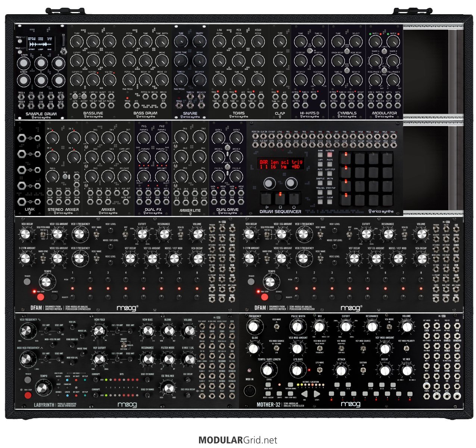This screenshot has height=448, width=476.
Task: Click the STEP/TAP button on Drum Sequencer
Action: pos(330,192)
